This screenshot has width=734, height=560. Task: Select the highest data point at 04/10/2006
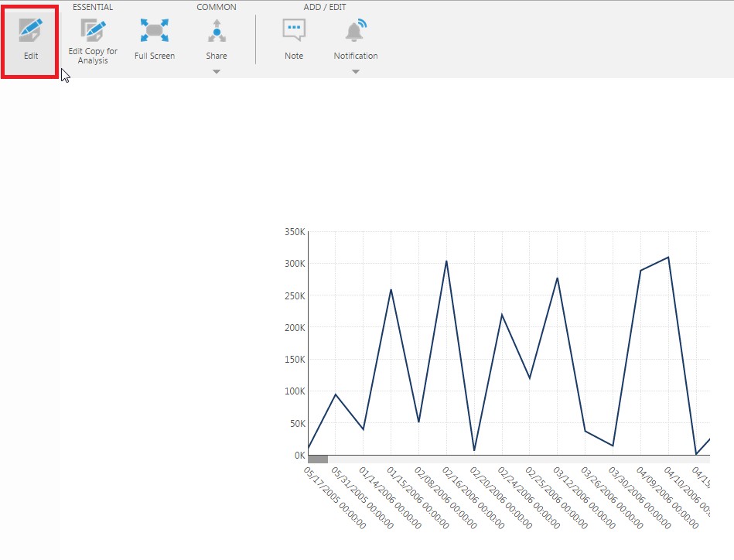tap(668, 258)
